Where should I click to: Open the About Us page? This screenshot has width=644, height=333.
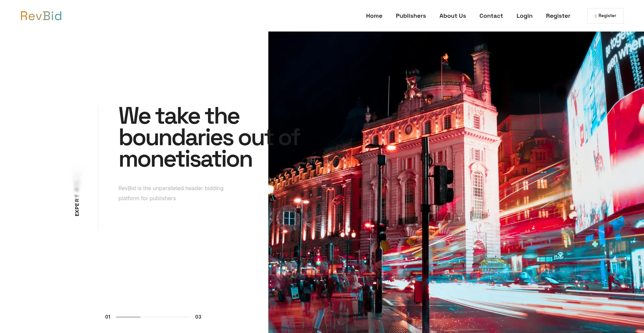click(x=452, y=16)
